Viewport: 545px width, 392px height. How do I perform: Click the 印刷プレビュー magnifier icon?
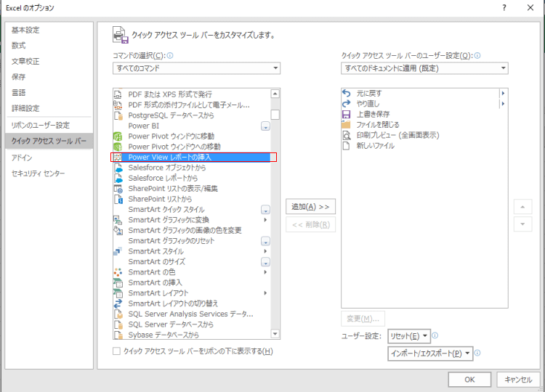coord(347,135)
